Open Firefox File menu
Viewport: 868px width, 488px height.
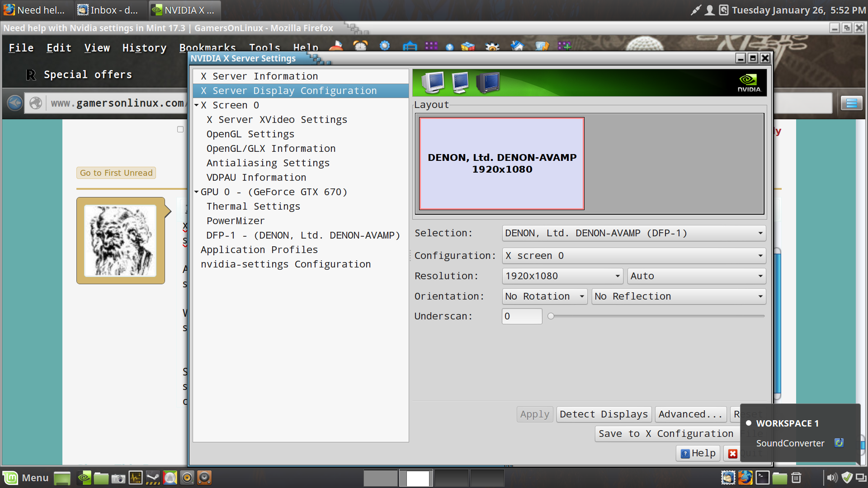[21, 48]
